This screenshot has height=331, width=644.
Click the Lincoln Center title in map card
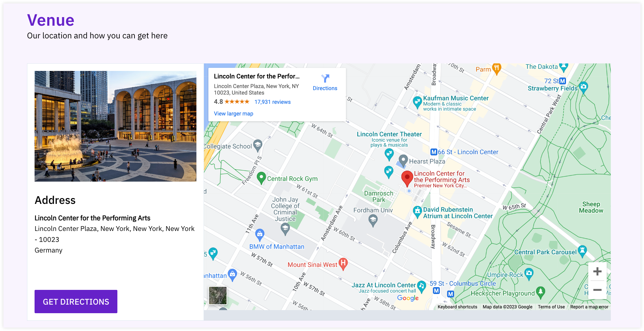(x=257, y=76)
